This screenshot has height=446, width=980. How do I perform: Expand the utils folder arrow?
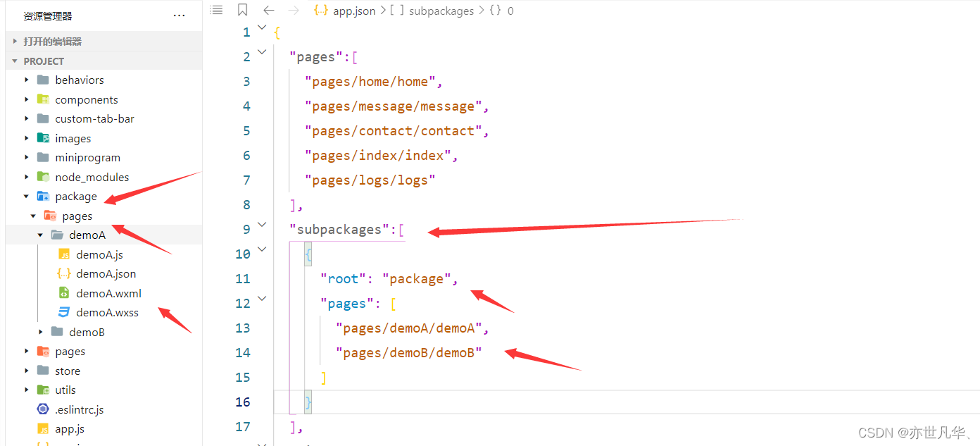tap(27, 390)
